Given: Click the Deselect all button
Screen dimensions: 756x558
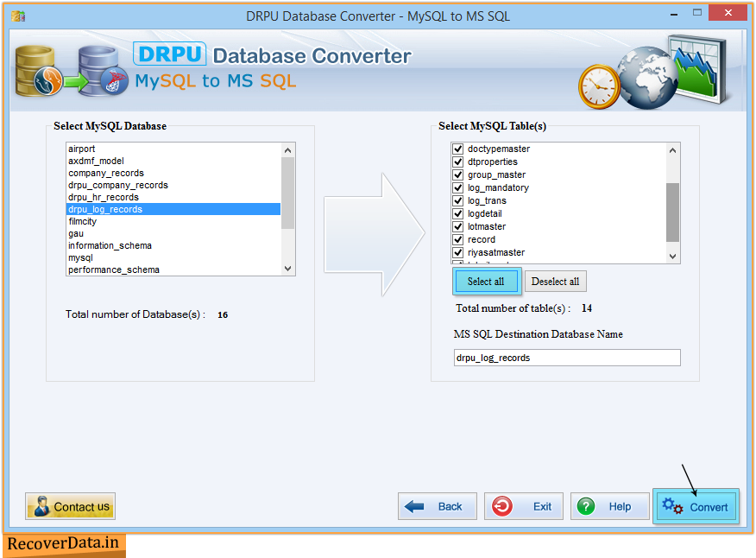Looking at the screenshot, I should (556, 282).
